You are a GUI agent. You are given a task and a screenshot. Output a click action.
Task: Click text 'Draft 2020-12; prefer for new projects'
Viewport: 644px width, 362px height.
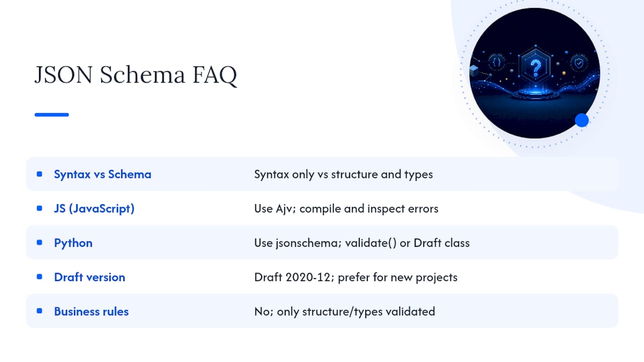pos(356,277)
